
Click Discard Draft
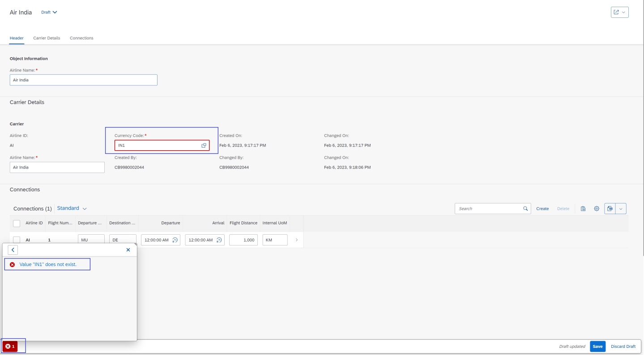623,347
